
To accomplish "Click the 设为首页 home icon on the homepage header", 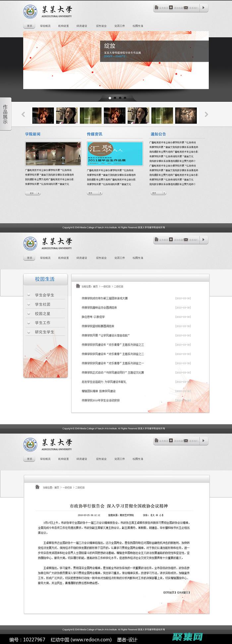I will (x=156, y=7).
